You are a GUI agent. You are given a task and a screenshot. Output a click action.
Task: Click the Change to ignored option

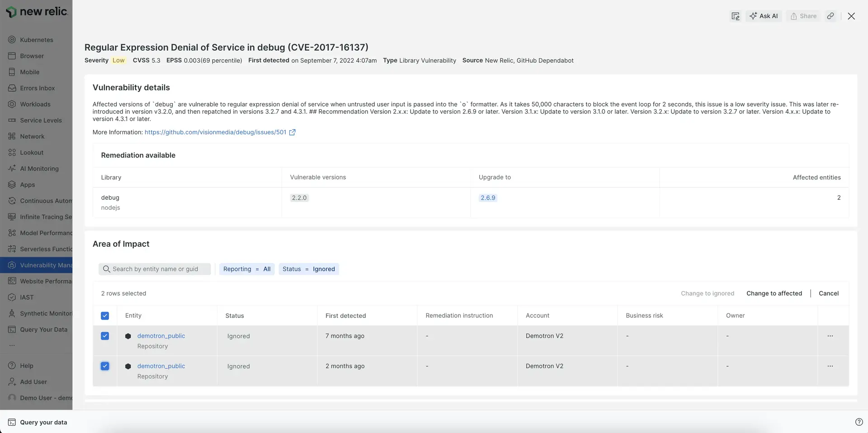point(708,293)
